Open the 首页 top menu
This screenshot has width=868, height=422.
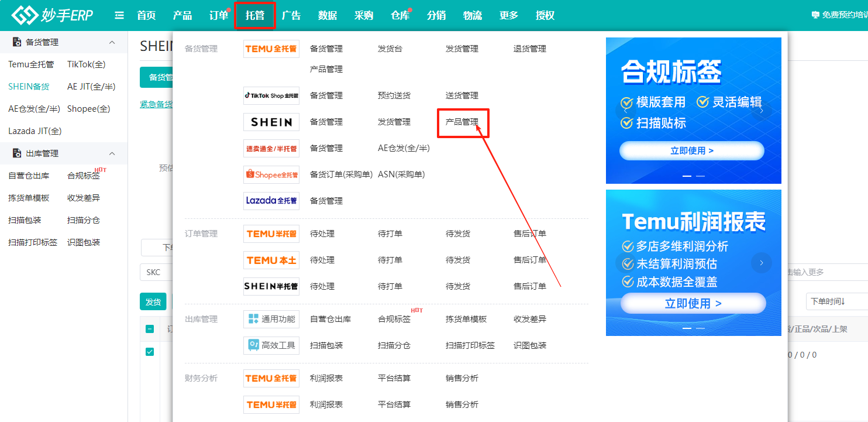point(146,16)
